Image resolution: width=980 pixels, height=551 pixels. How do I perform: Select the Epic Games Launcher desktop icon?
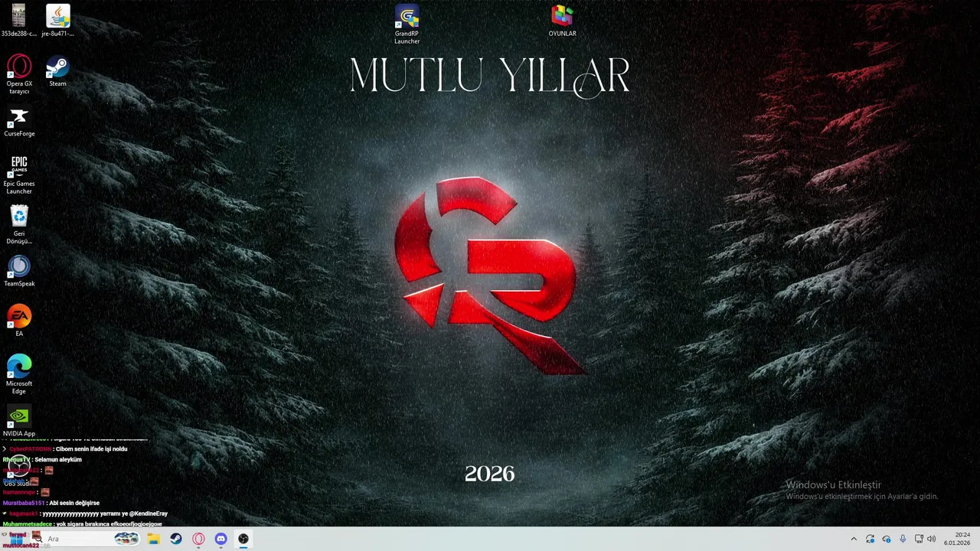coord(19,175)
